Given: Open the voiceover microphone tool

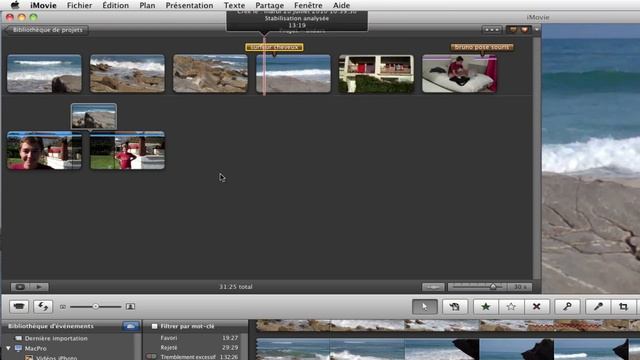Looking at the screenshot, I should pyautogui.click(x=598, y=307).
